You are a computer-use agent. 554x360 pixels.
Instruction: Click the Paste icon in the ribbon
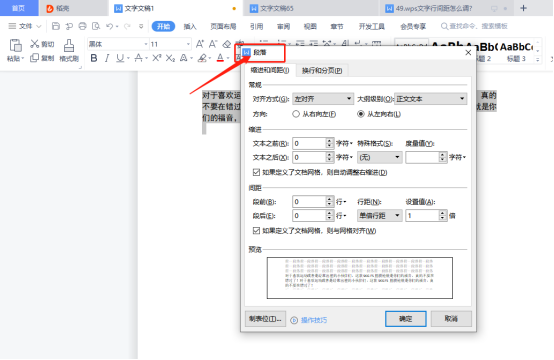15,46
